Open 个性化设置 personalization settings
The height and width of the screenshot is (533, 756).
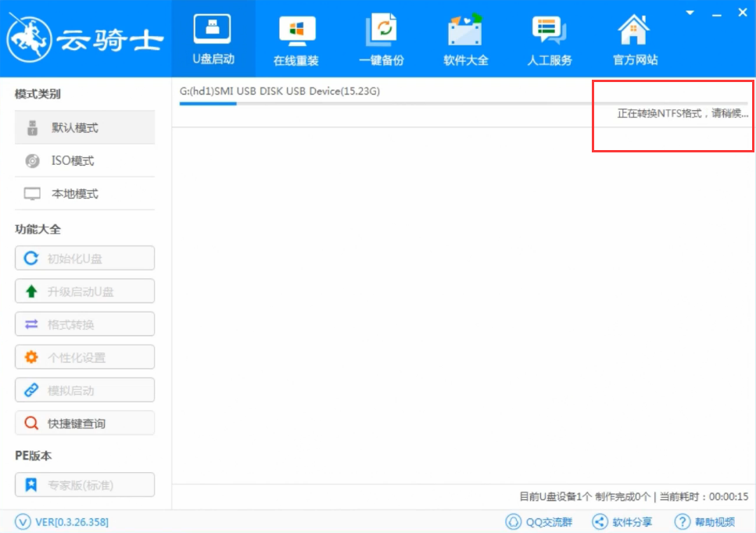tap(84, 357)
